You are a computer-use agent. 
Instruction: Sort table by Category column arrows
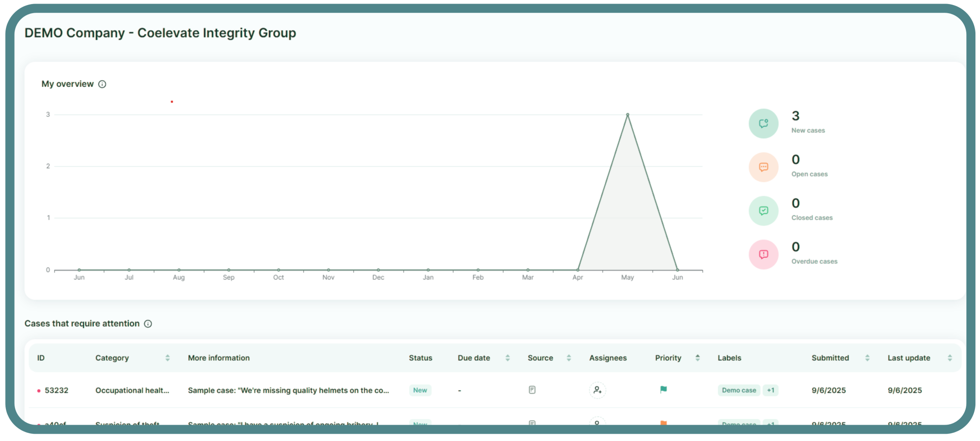click(167, 358)
